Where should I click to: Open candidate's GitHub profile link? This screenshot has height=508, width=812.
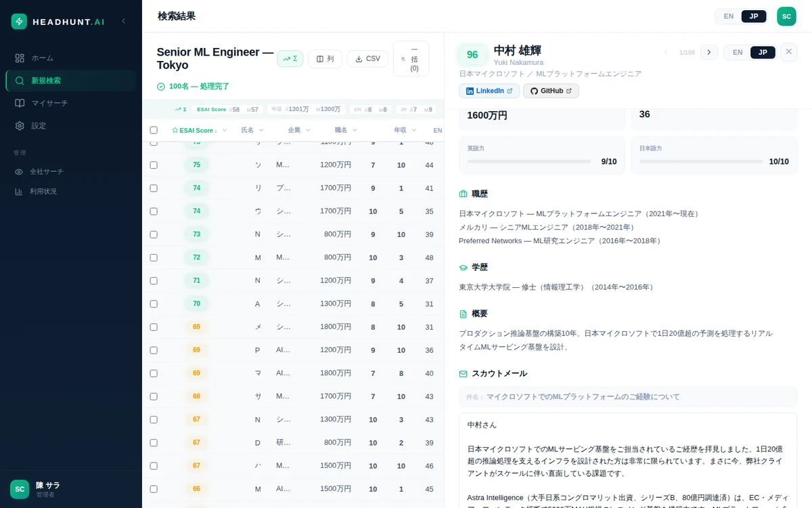point(550,91)
